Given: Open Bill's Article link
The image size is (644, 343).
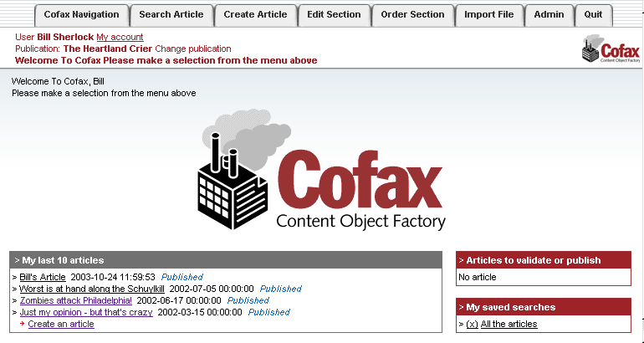Looking at the screenshot, I should (43, 277).
